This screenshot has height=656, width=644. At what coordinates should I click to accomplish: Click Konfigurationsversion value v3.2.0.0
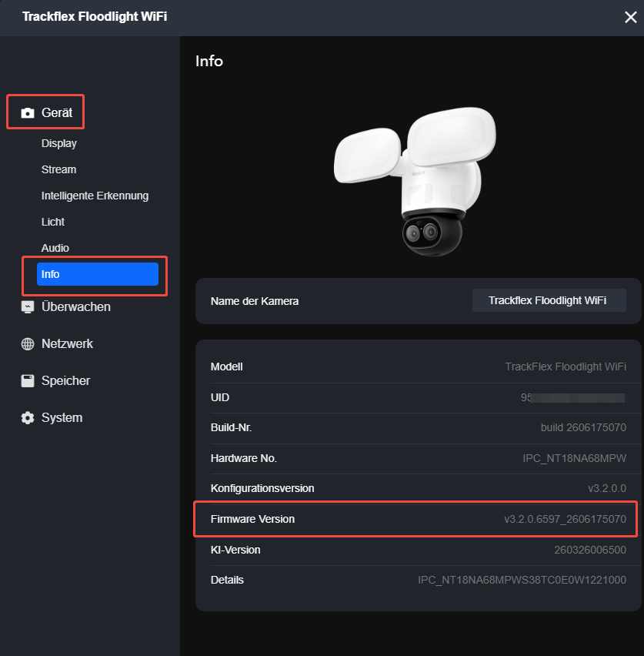tap(607, 488)
